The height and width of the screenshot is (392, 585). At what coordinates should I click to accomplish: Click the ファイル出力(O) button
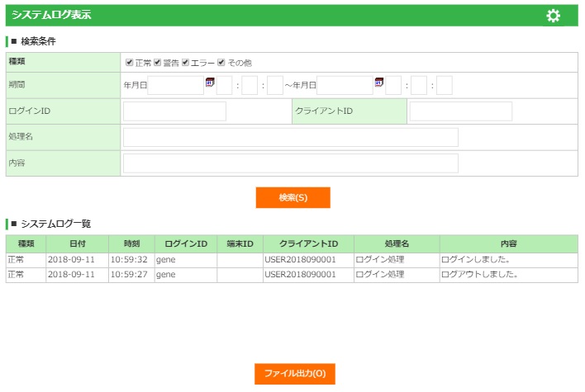click(x=294, y=374)
